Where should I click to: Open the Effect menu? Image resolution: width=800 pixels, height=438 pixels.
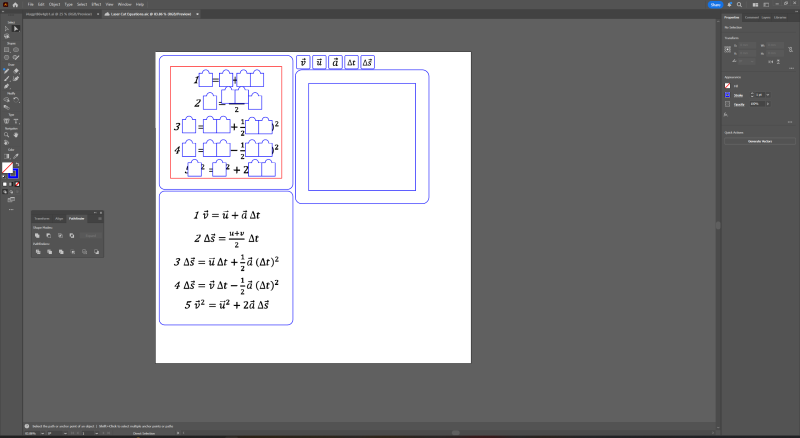(x=96, y=4)
